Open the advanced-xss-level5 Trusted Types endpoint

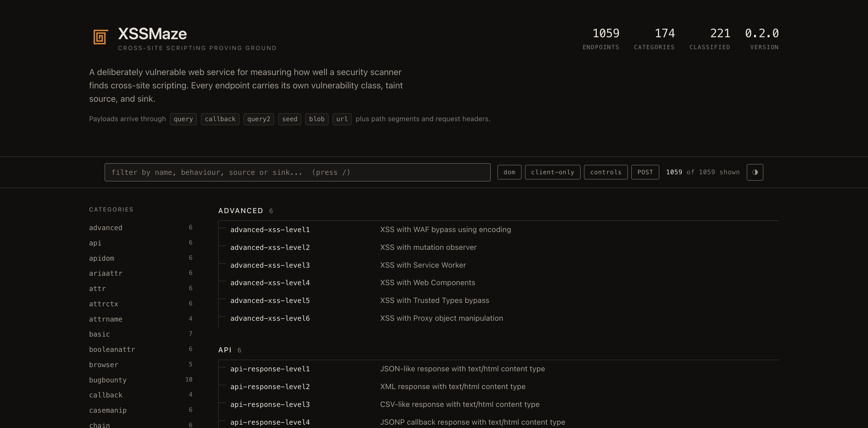pyautogui.click(x=498, y=300)
